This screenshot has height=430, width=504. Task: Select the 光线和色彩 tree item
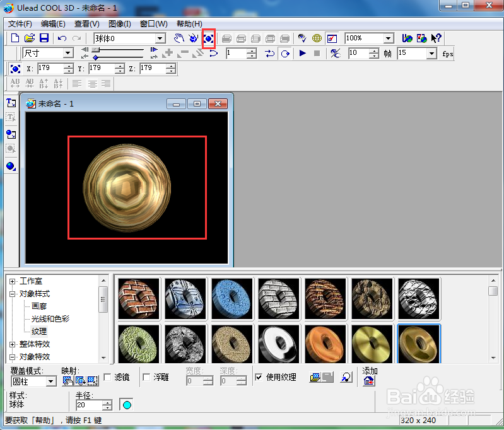(50, 319)
